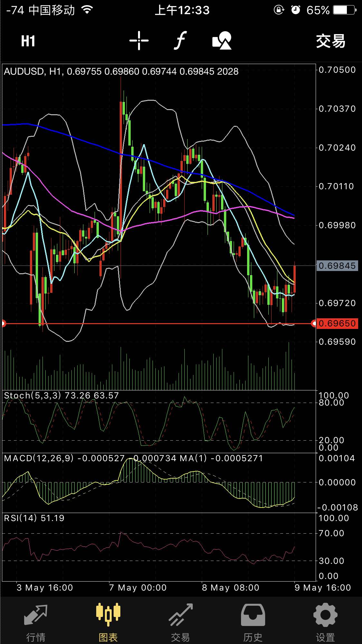The image size is (362, 644).
Task: Tap the battery icon in status bar
Action: pos(345,10)
